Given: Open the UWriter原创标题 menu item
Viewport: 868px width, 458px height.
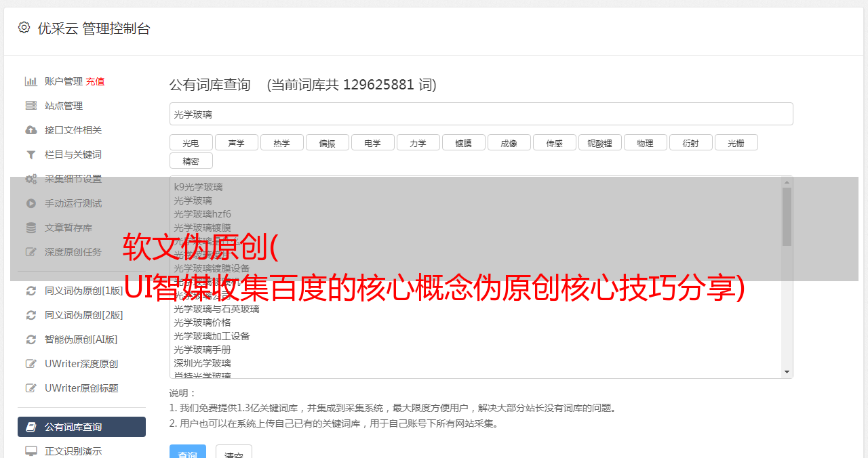Looking at the screenshot, I should point(81,388).
